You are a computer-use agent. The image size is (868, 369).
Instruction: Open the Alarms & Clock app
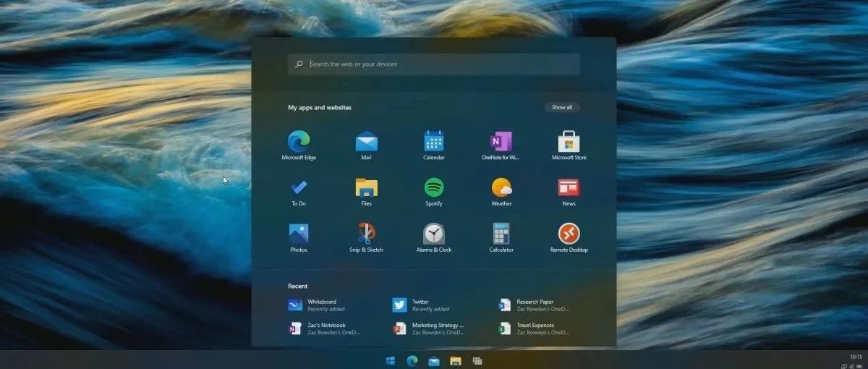coord(434,238)
